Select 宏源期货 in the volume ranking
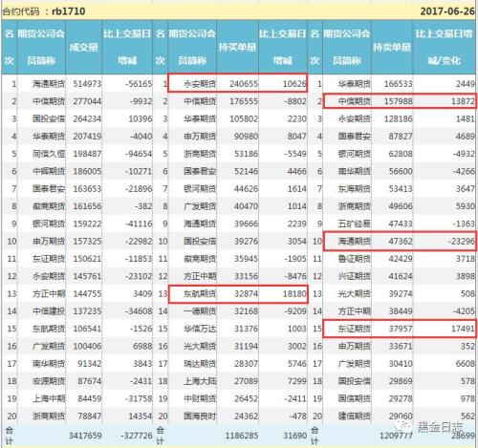Image resolution: width=478 pixels, height=448 pixels. (x=49, y=381)
